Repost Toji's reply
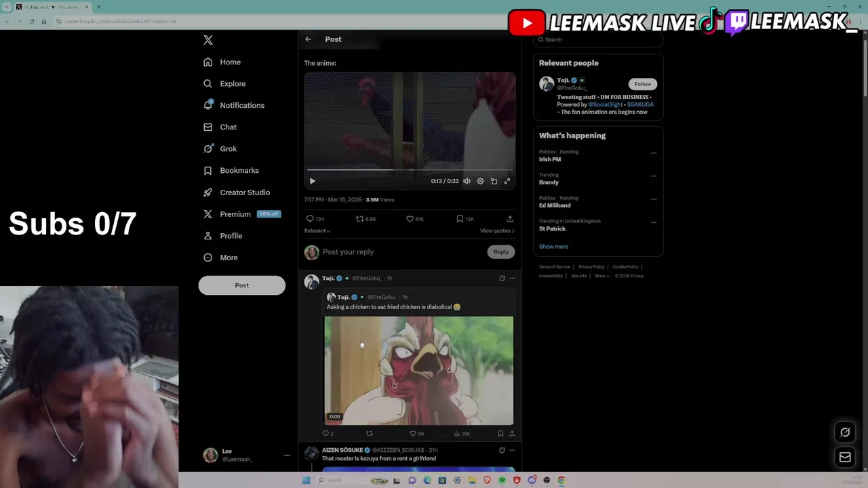This screenshot has height=488, width=868. coord(370,434)
